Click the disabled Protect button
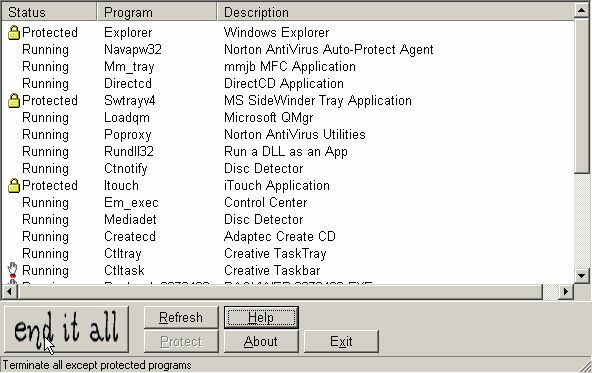 point(181,341)
